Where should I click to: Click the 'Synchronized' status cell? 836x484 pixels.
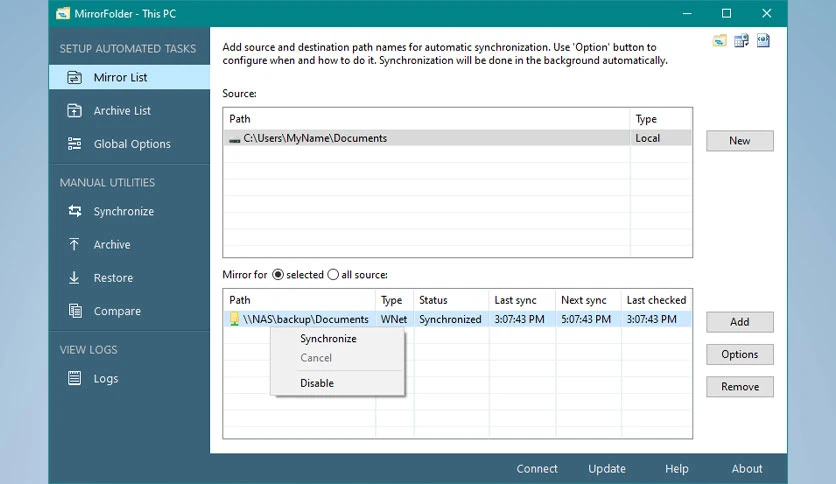[x=450, y=319]
